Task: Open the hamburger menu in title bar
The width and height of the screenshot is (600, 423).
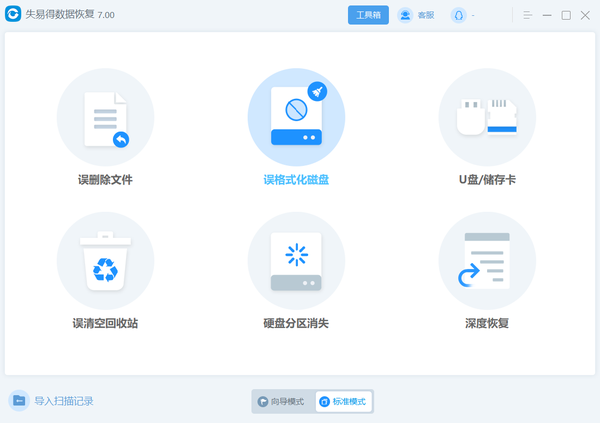Action: [x=528, y=15]
